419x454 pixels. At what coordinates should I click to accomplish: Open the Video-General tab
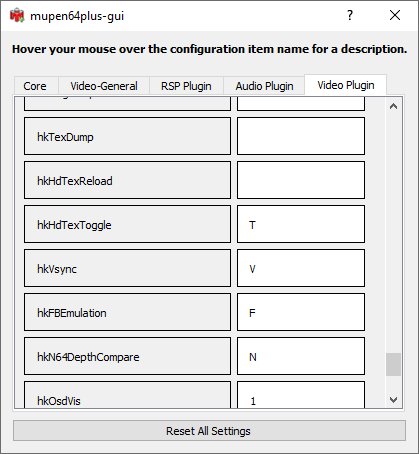(104, 86)
